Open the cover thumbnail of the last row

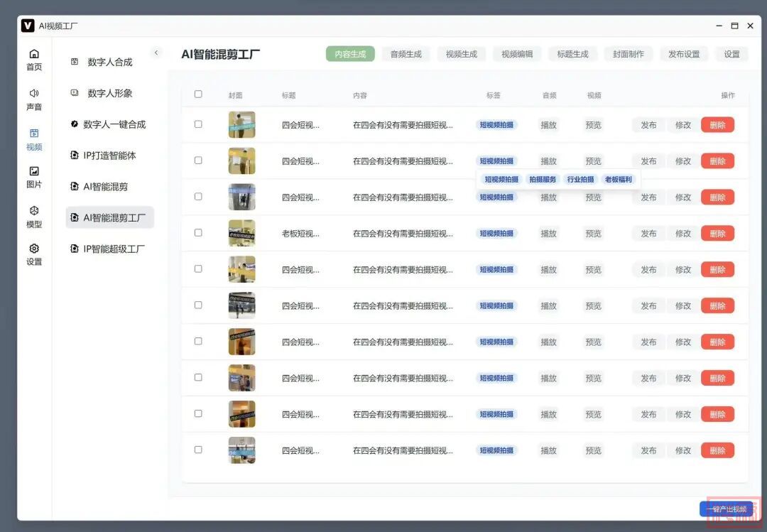coord(241,450)
